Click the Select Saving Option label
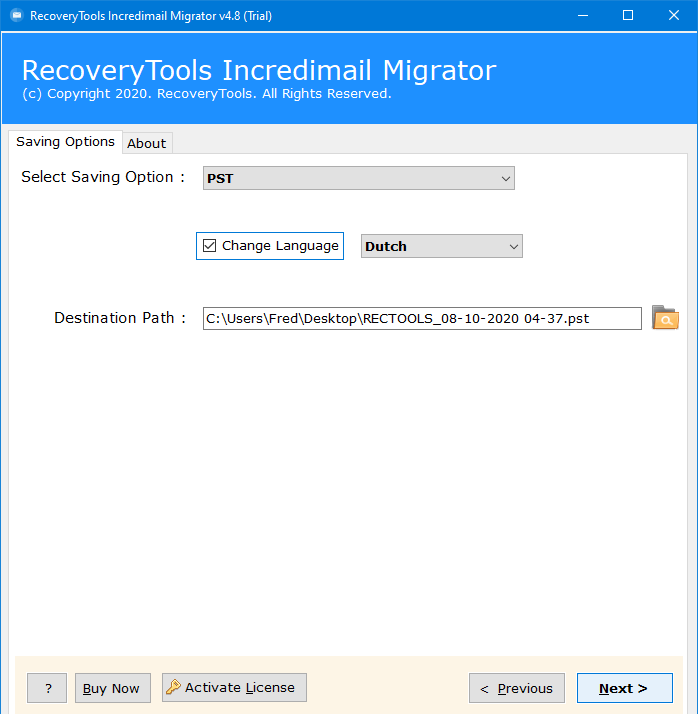Image resolution: width=698 pixels, height=714 pixels. pyautogui.click(x=103, y=177)
